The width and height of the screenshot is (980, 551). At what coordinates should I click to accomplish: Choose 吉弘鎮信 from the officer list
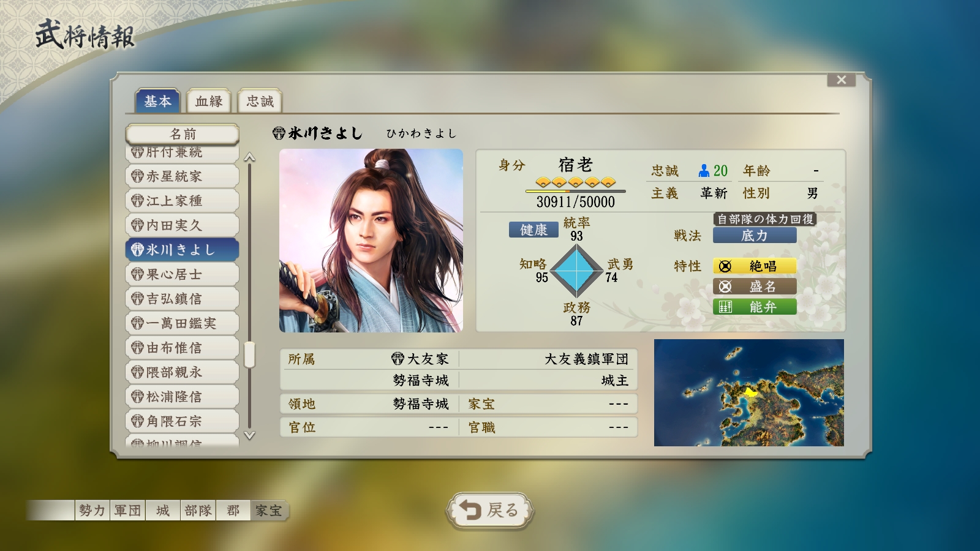183,299
